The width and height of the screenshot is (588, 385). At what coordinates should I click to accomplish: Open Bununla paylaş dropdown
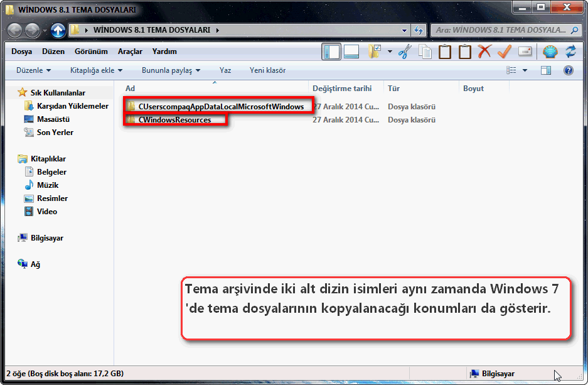(x=171, y=70)
